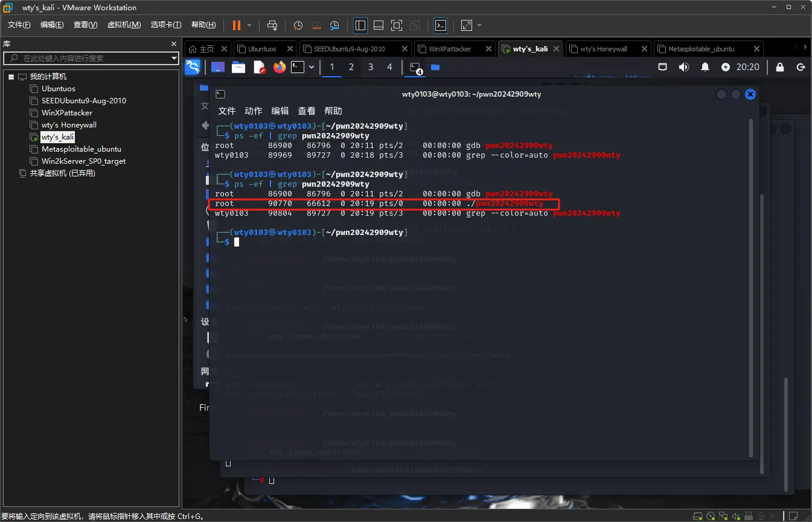The width and height of the screenshot is (812, 522).
Task: Enter full screen mode via toolbar icon
Action: click(x=397, y=25)
